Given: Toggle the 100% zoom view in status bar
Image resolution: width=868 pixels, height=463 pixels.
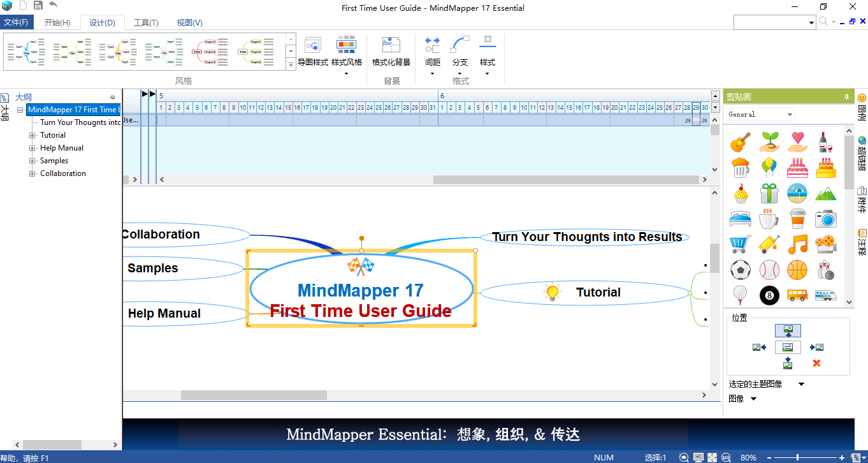Looking at the screenshot, I should pos(726,457).
